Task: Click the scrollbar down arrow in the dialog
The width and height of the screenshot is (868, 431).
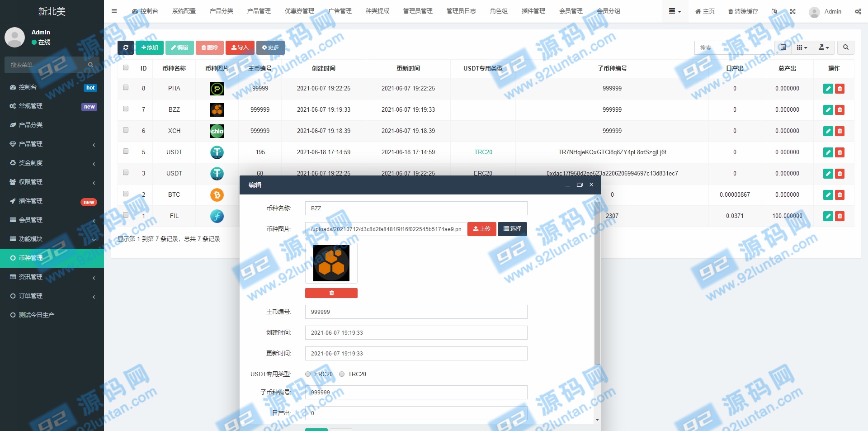Action: click(597, 420)
